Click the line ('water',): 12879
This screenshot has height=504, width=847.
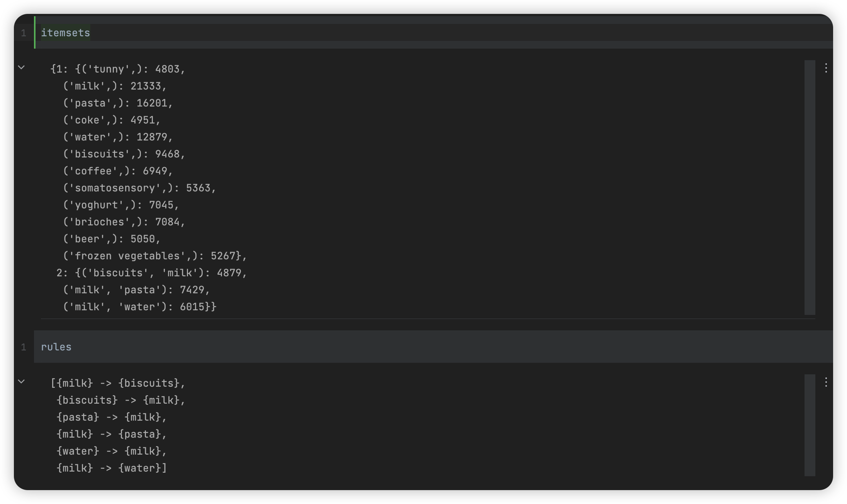[118, 137]
